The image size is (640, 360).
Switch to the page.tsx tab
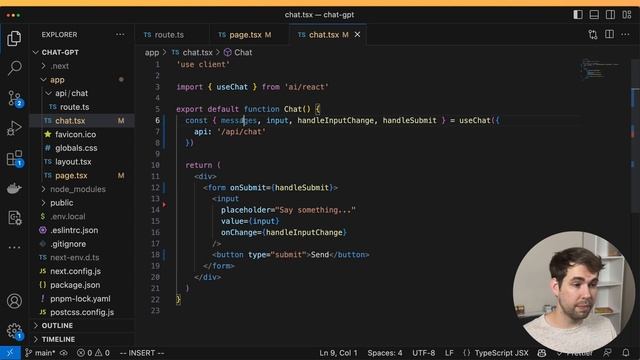(x=249, y=35)
